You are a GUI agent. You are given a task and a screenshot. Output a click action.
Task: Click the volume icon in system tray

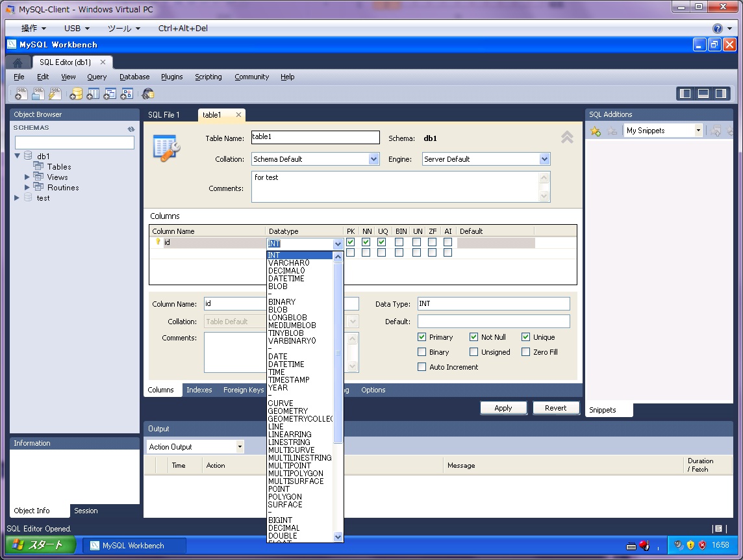679,545
